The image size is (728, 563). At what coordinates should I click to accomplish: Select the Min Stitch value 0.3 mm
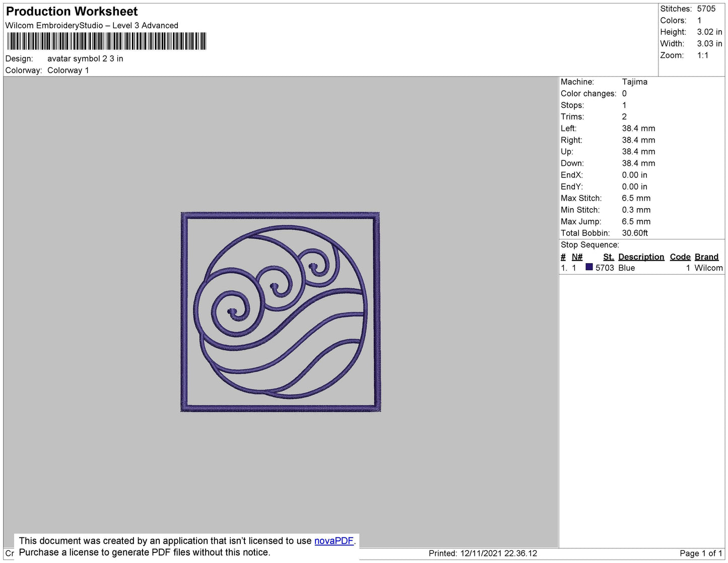(636, 210)
